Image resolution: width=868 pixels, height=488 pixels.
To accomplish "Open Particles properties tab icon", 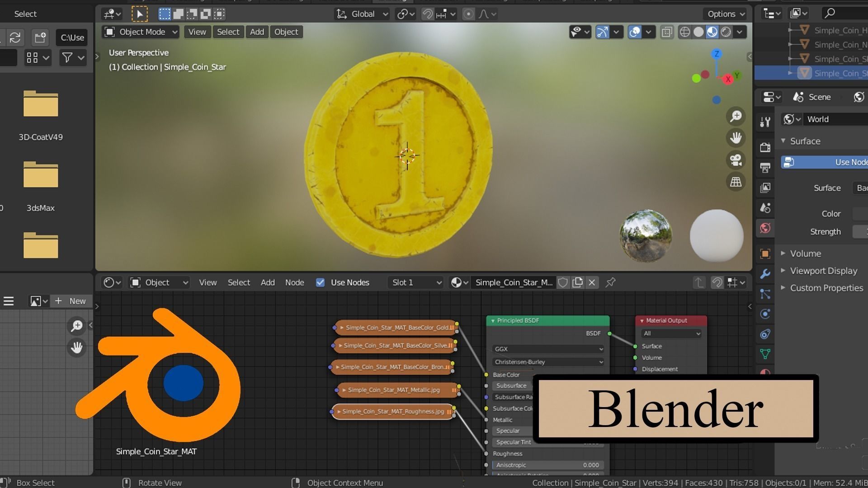I will [765, 294].
